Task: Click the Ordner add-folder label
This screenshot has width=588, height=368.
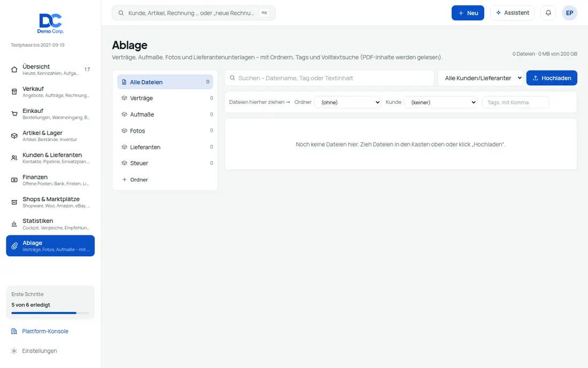Action: coord(139,180)
